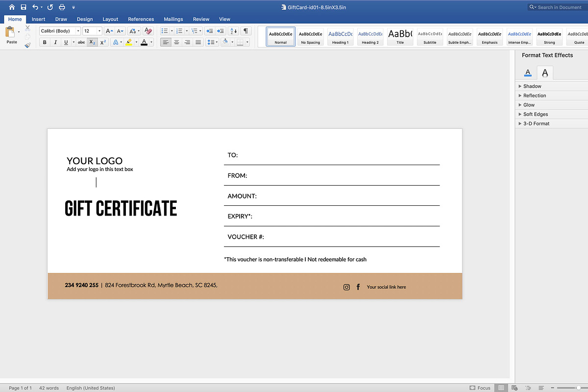
Task: Toggle subscript formatting
Action: point(93,43)
